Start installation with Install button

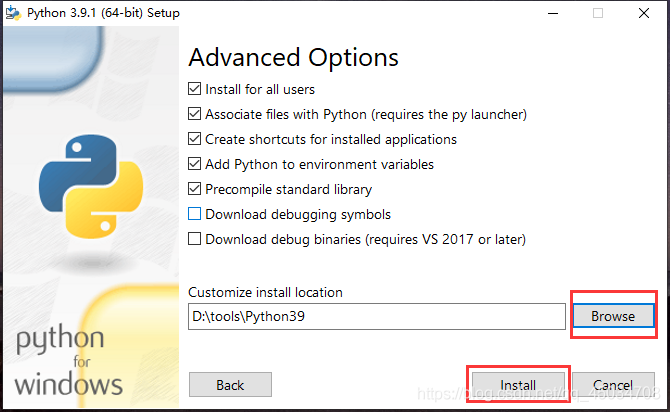(518, 385)
